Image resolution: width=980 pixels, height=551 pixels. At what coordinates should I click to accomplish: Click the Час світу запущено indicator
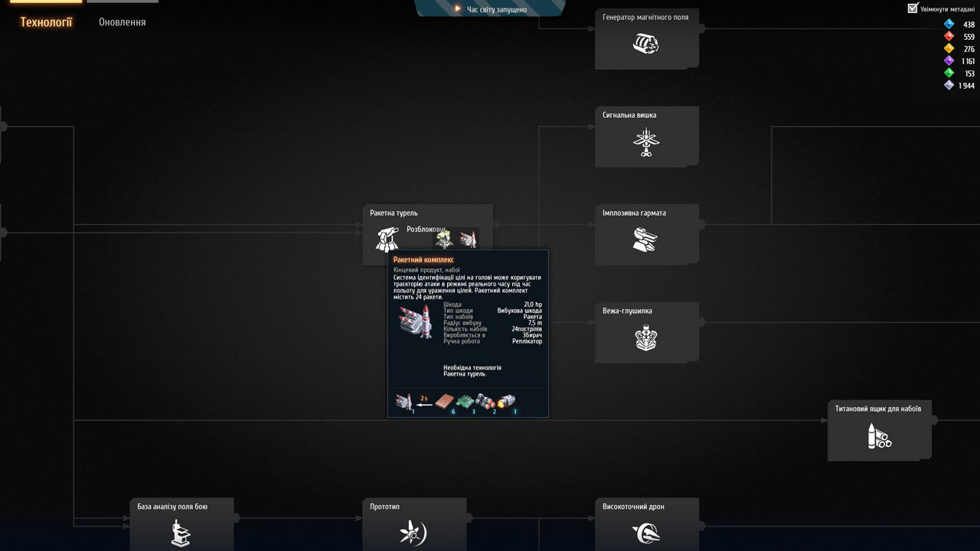(490, 9)
